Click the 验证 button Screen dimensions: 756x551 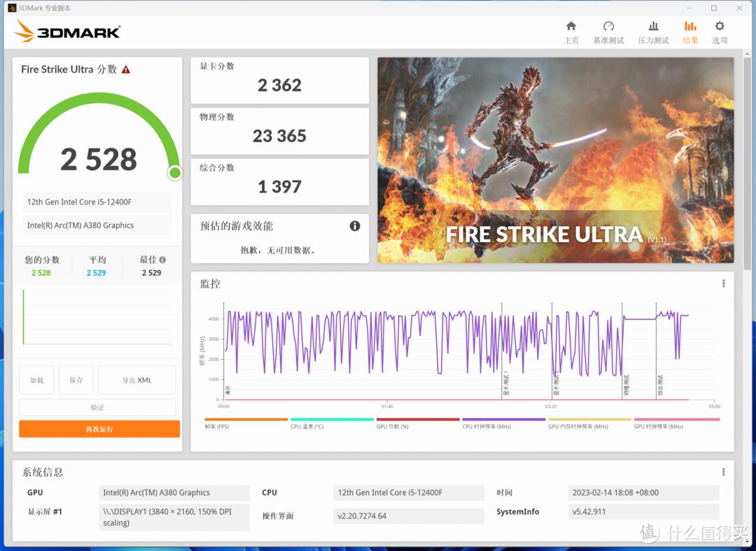[x=98, y=407]
